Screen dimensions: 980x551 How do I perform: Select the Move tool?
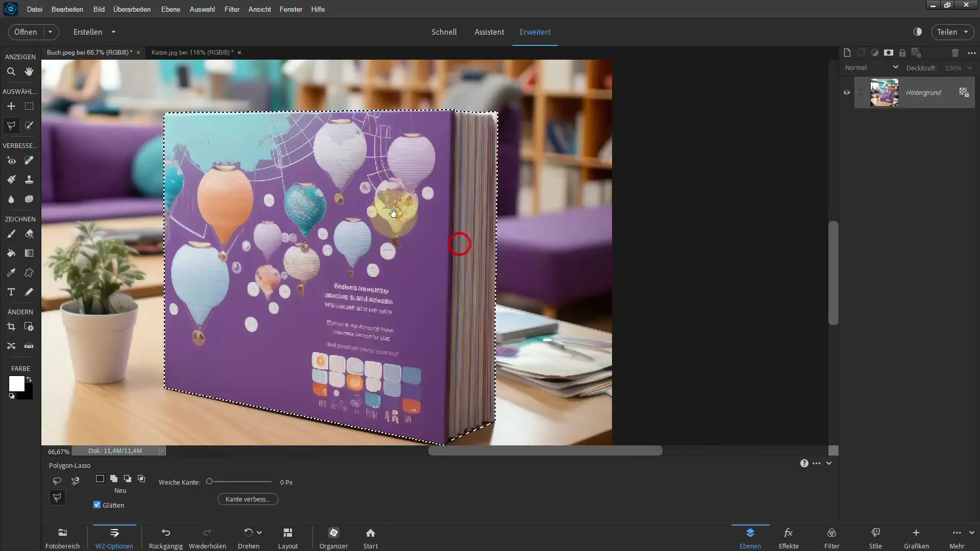pos(11,106)
